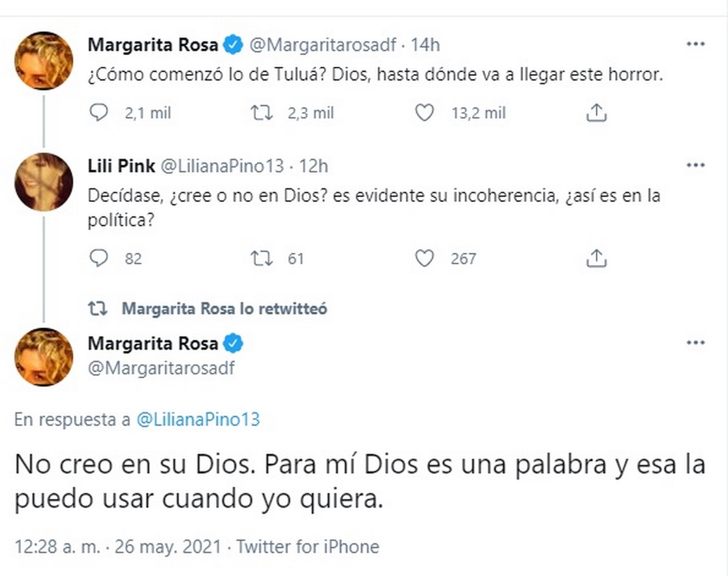This screenshot has height=576, width=728.
Task: Click the Lili Pink display name
Action: click(x=120, y=166)
